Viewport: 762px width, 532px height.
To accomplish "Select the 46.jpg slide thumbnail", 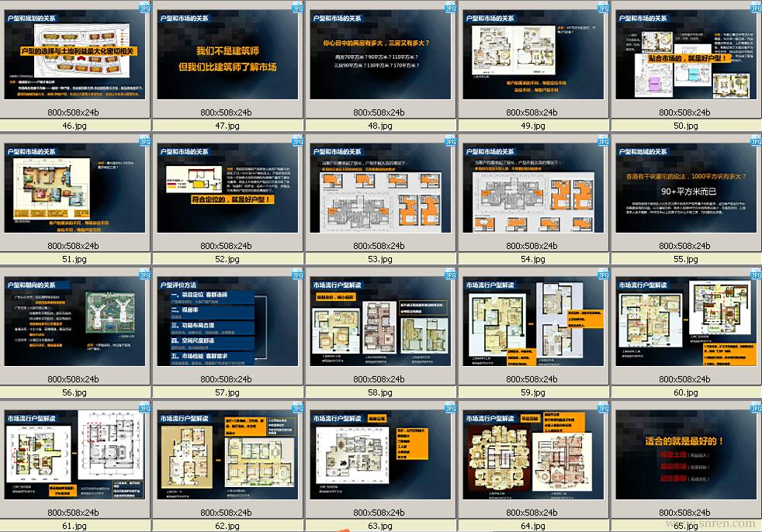I will (74, 55).
